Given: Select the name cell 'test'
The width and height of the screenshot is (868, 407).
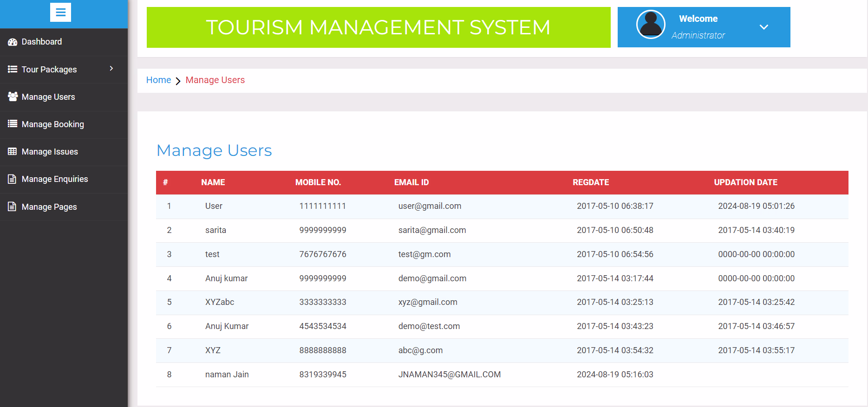Looking at the screenshot, I should click(212, 254).
